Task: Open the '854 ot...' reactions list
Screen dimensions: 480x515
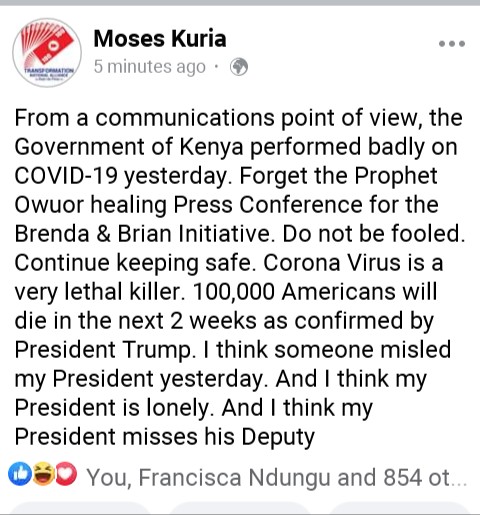Action: pos(425,478)
